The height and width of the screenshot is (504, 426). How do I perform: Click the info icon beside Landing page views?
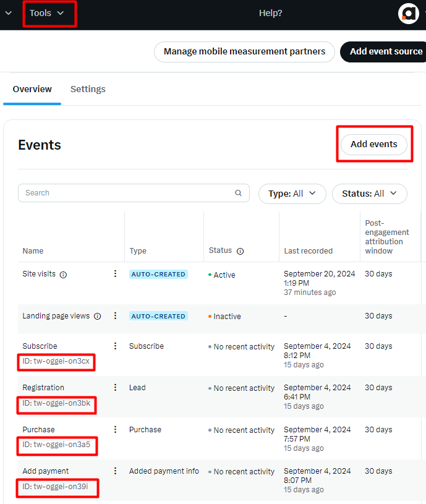pos(97,316)
